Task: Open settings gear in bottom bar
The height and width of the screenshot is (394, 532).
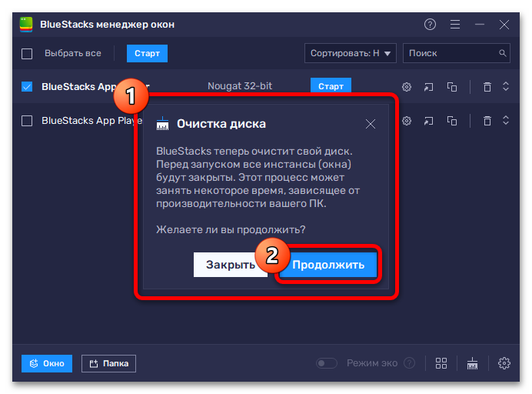Action: click(x=504, y=363)
